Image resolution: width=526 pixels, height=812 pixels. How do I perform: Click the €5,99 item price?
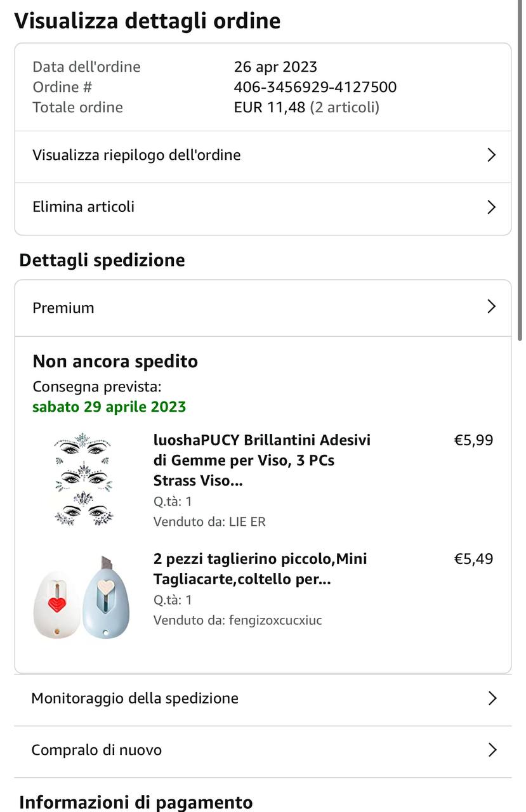473,440
